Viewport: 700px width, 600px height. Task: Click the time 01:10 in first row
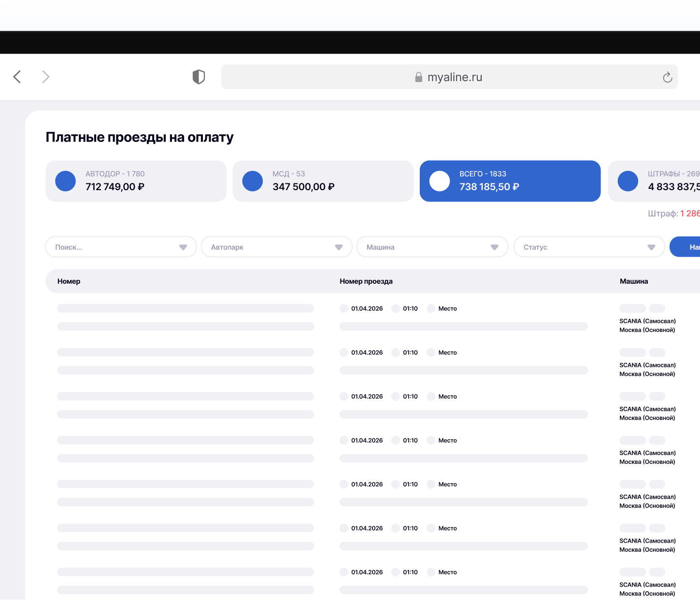pos(410,308)
